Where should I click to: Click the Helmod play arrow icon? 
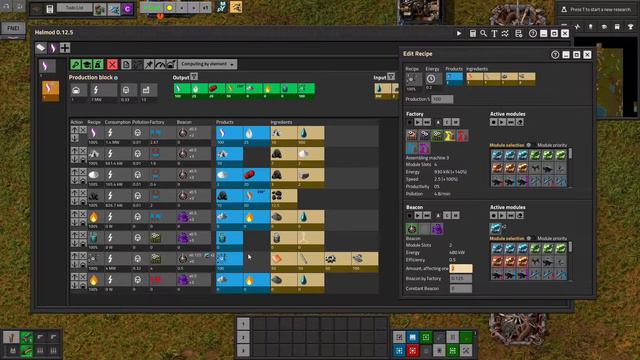pyautogui.click(x=459, y=33)
